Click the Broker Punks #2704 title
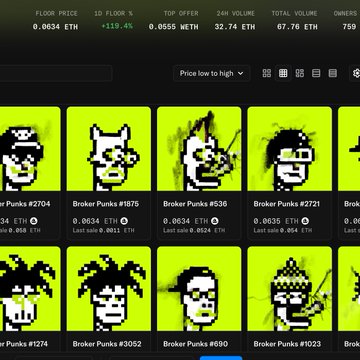This screenshot has height=360, width=360. pos(25,204)
